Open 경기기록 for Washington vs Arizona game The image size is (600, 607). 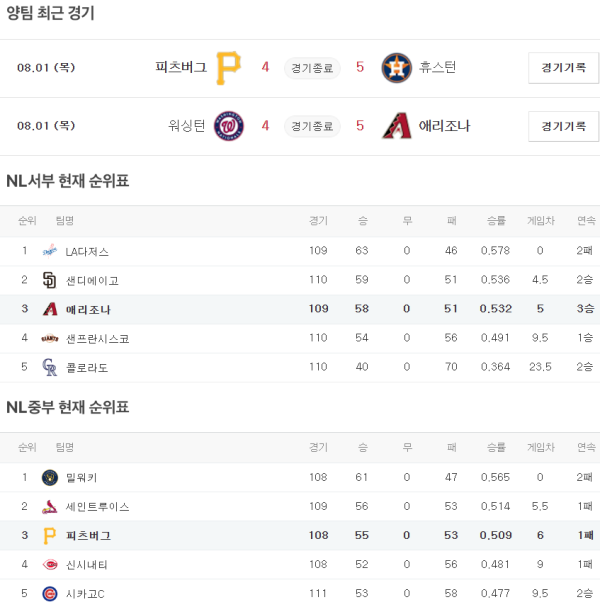[x=563, y=126]
